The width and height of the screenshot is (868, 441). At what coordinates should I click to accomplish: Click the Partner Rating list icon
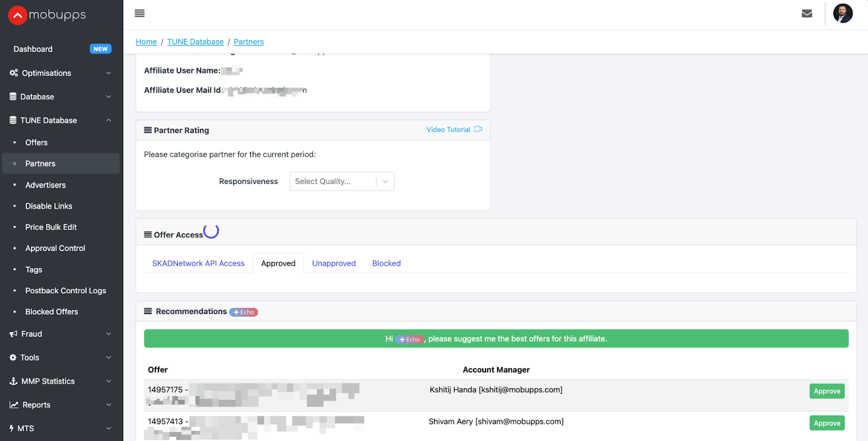pyautogui.click(x=148, y=130)
